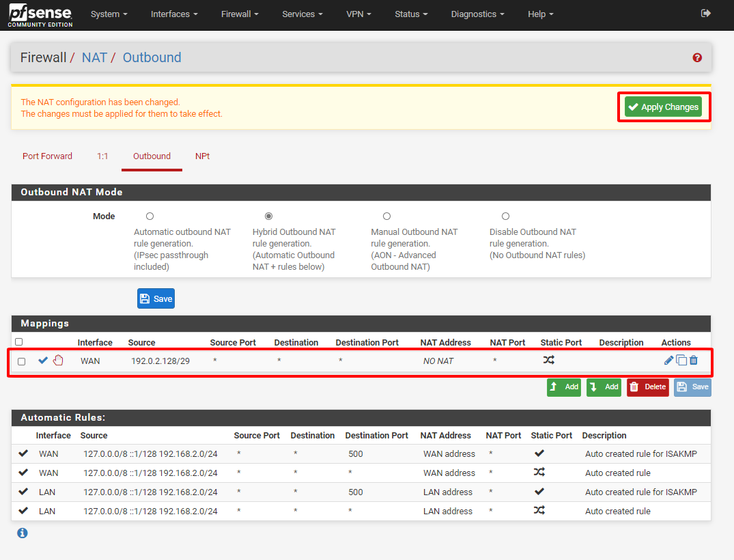The image size is (734, 560).
Task: Click the WAN interface cell in the Mappings row
Action: 90,361
